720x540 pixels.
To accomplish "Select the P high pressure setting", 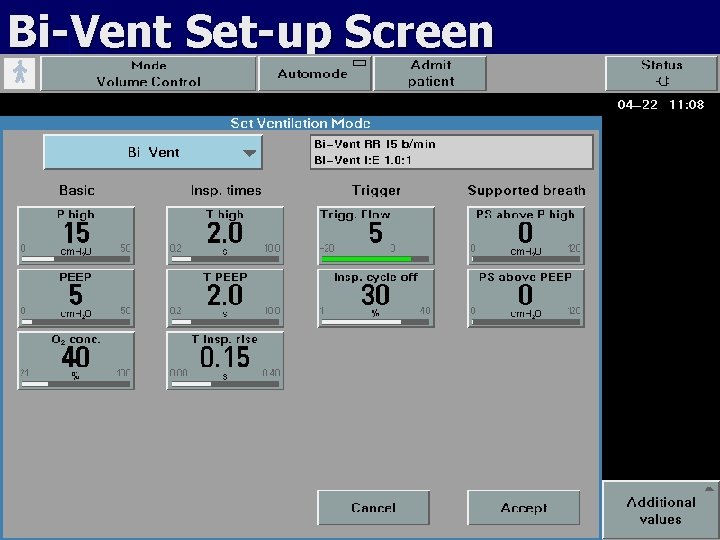I will pyautogui.click(x=76, y=236).
